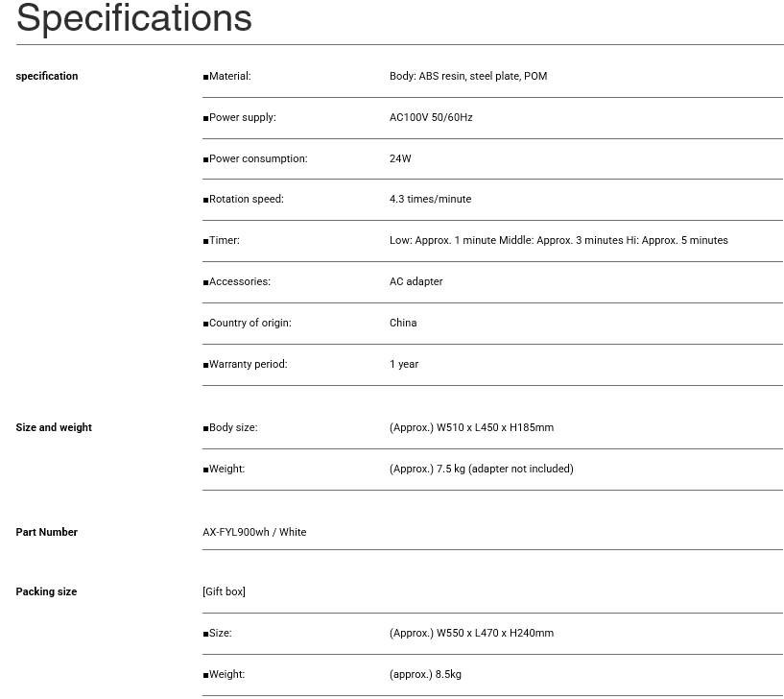This screenshot has width=784, height=699.
Task: Select the AC100V 50/60Hz value
Action: point(431,117)
